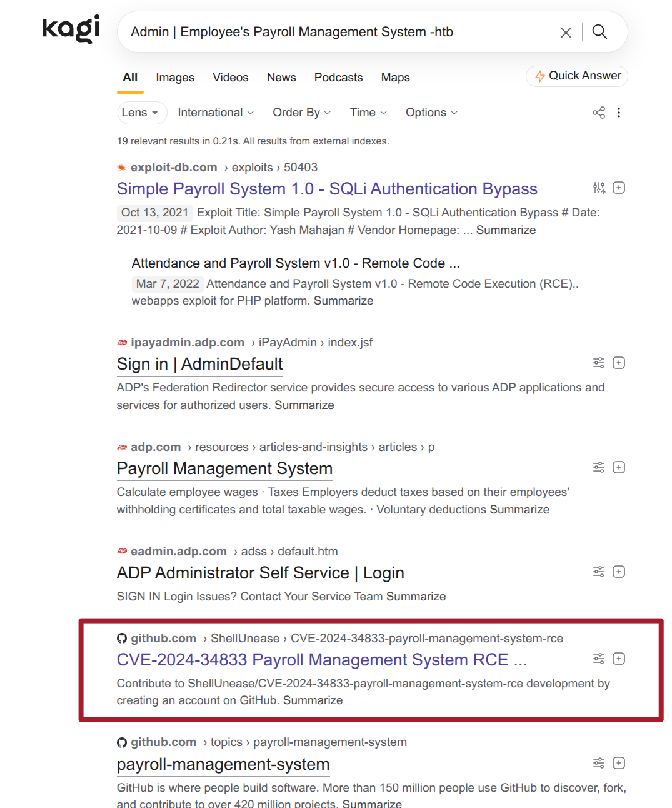Summarize the ADP Administrator Self Service result
The width and height of the screenshot is (672, 808).
(x=416, y=597)
